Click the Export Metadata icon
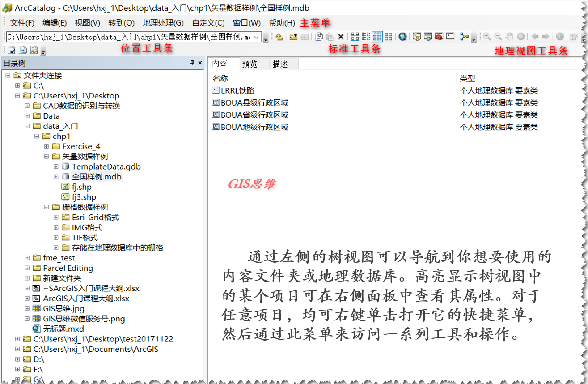The image size is (588, 384). point(23,50)
